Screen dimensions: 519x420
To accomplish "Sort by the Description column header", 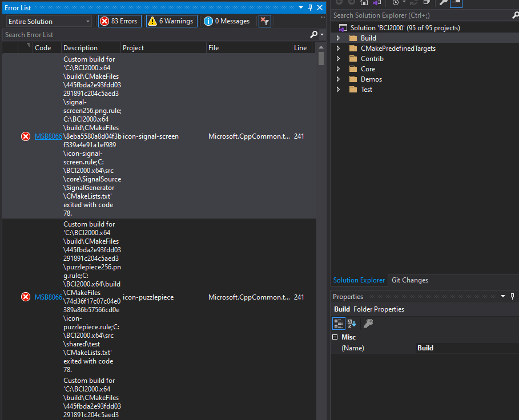I will 81,48.
